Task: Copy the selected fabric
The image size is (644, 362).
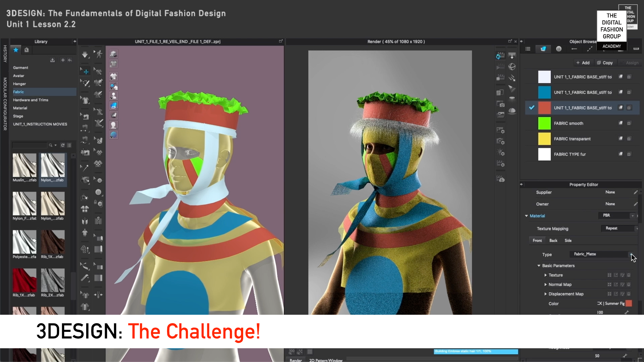Action: pos(605,63)
